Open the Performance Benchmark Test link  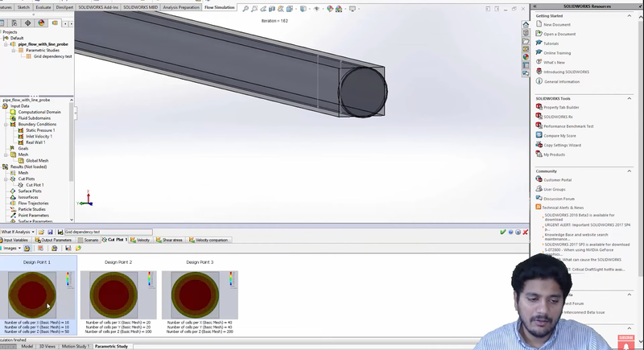(568, 126)
